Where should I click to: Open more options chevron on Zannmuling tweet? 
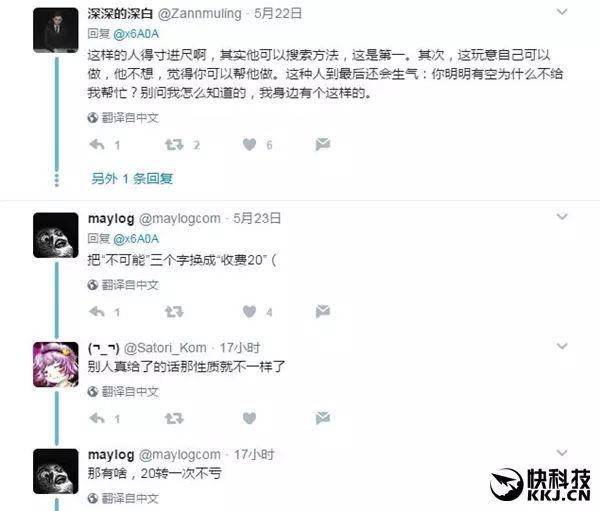[562, 12]
